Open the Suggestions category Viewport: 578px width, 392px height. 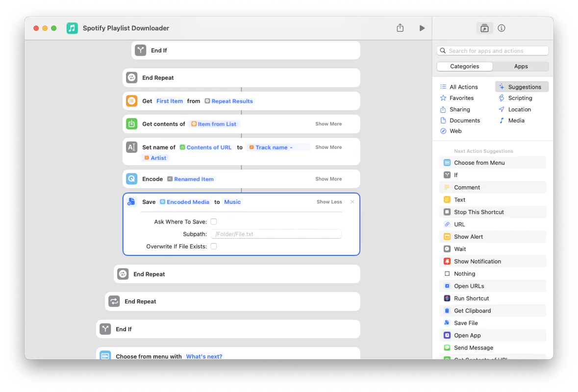click(x=522, y=86)
